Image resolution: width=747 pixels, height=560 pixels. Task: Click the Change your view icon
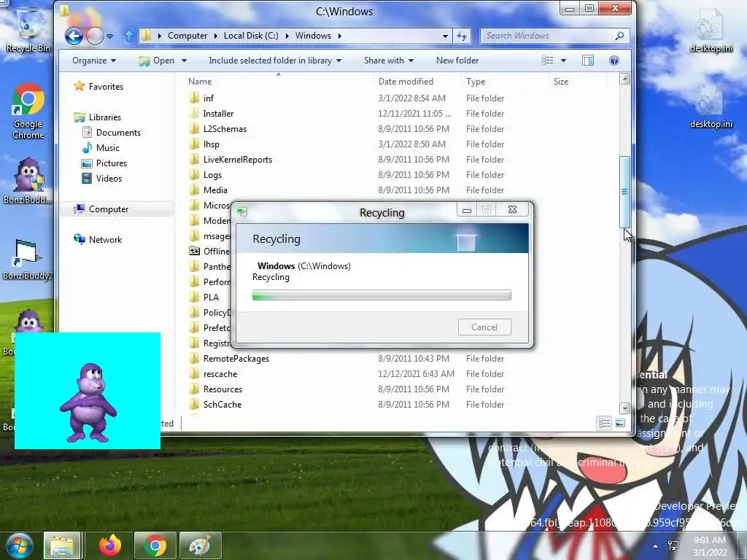pos(548,61)
